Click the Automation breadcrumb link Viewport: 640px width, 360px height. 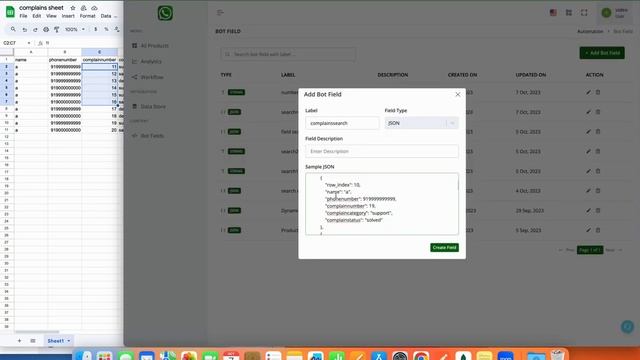pos(590,31)
